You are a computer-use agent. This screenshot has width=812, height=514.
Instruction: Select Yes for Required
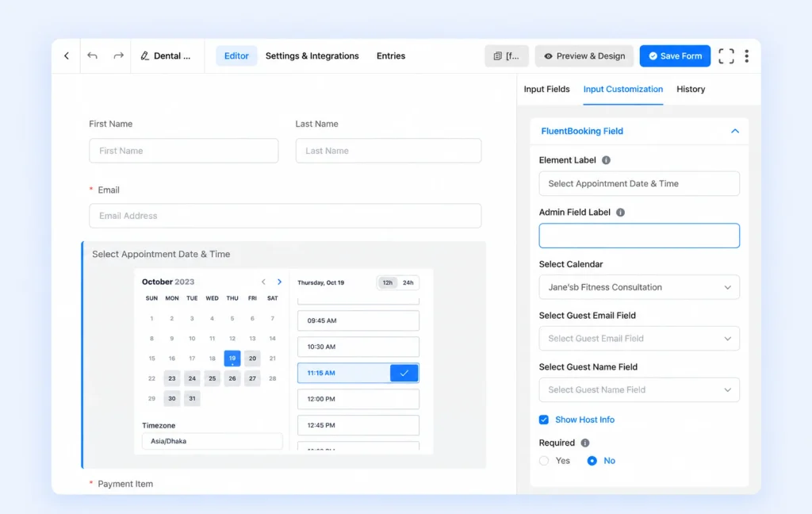[x=544, y=461]
